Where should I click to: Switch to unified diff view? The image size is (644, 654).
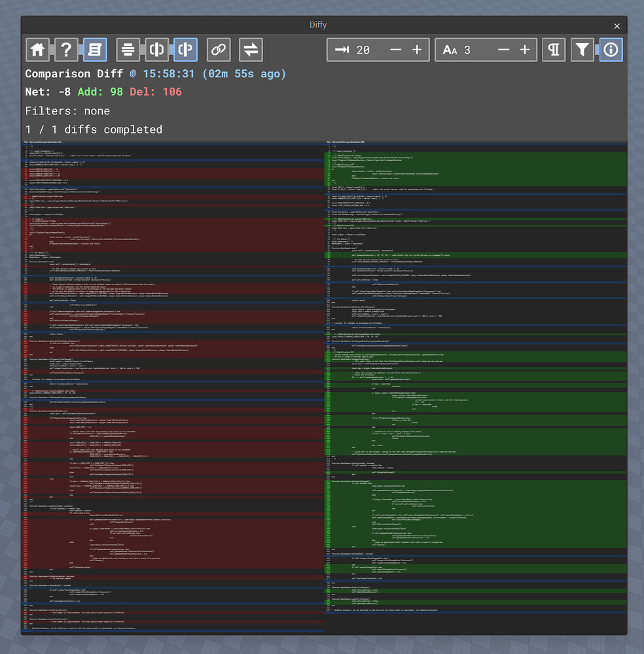point(128,50)
